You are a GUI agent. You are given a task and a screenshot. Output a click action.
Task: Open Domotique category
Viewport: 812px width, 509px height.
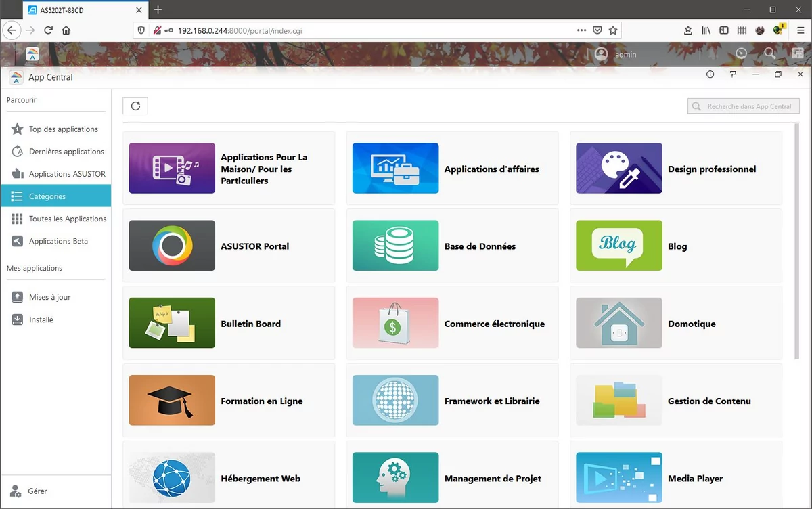click(676, 323)
